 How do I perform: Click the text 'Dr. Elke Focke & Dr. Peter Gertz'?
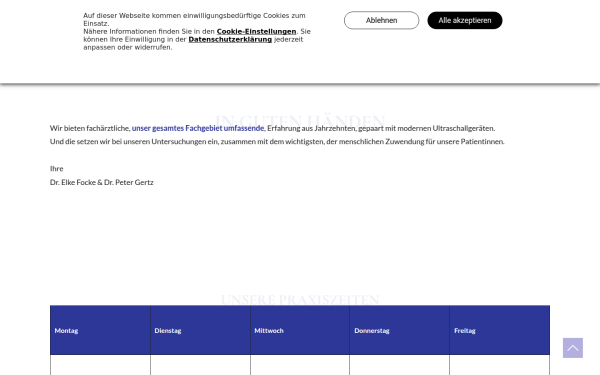101,183
